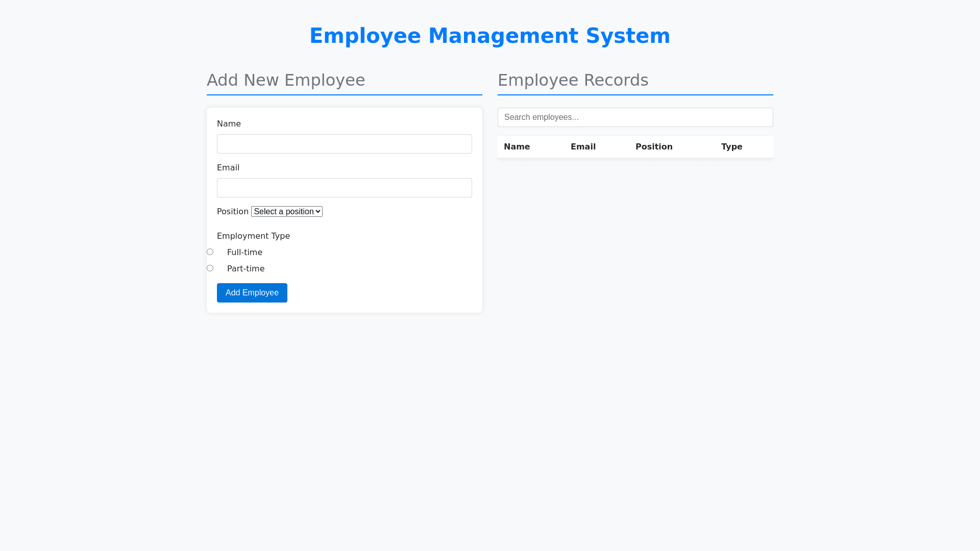Select the Part-time radio button
The width and height of the screenshot is (980, 551).
(210, 268)
